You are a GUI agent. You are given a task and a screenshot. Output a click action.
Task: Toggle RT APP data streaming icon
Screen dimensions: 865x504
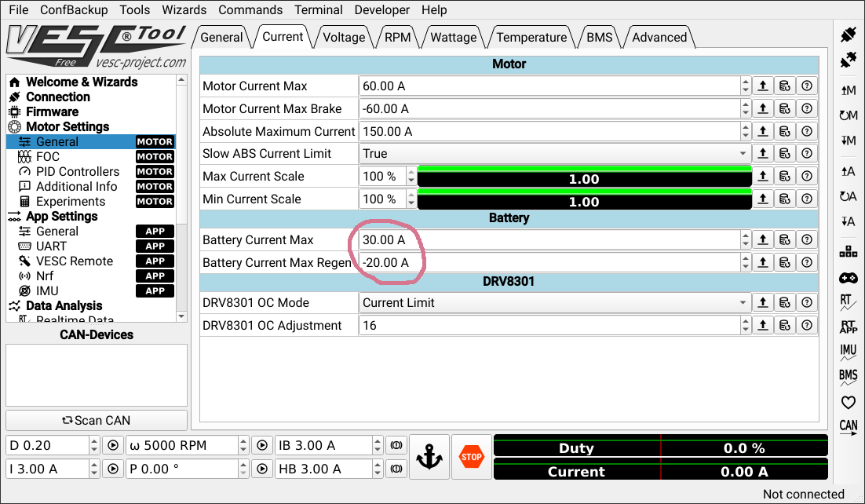click(x=848, y=327)
